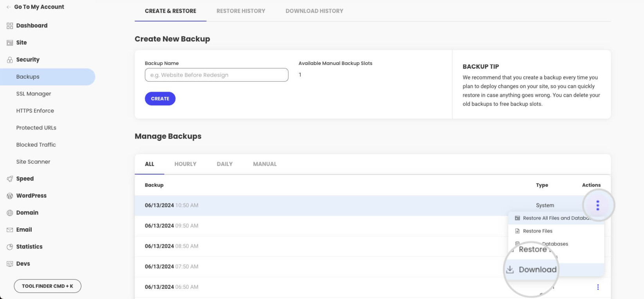Select the All backups tab

point(149,164)
